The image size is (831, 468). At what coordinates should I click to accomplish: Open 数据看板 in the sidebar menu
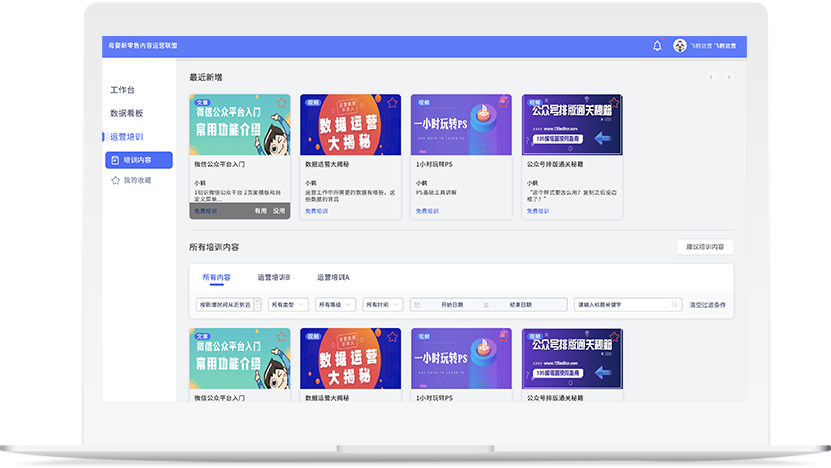(127, 113)
